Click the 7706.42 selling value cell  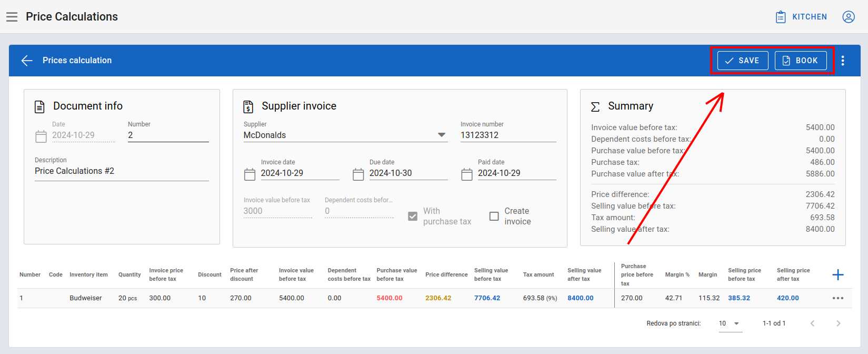(x=487, y=298)
